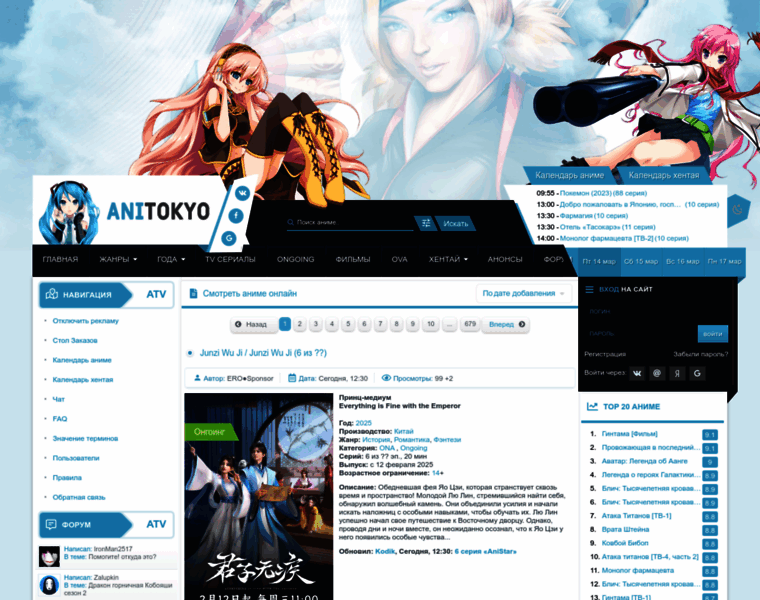760x600 pixels.
Task: Open Забыли пароль? link
Action: point(700,354)
